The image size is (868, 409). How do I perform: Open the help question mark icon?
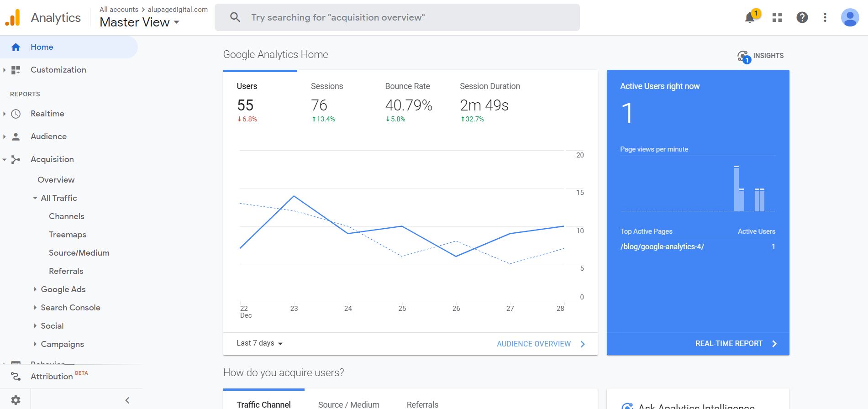point(802,17)
